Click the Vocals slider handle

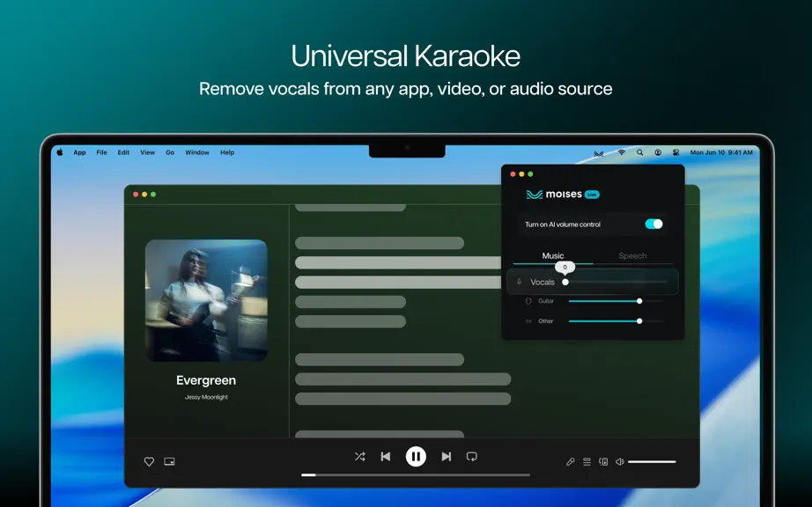click(x=565, y=282)
